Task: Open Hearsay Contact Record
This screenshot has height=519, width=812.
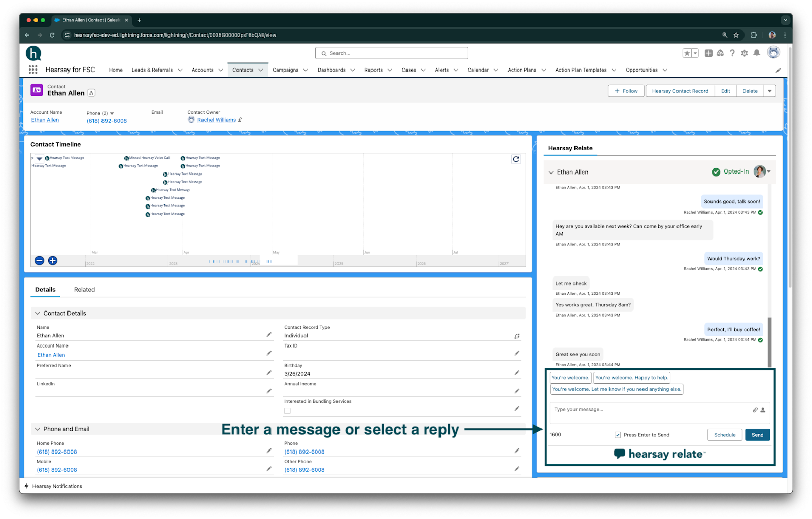Action: pos(680,91)
